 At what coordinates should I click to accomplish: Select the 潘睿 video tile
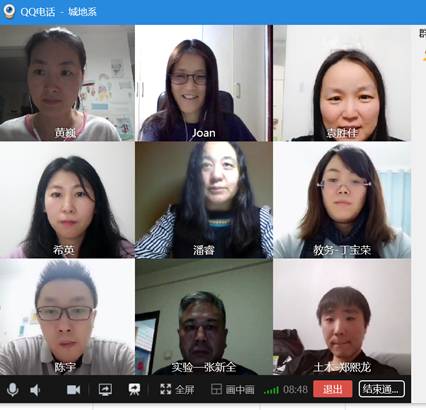[204, 200]
